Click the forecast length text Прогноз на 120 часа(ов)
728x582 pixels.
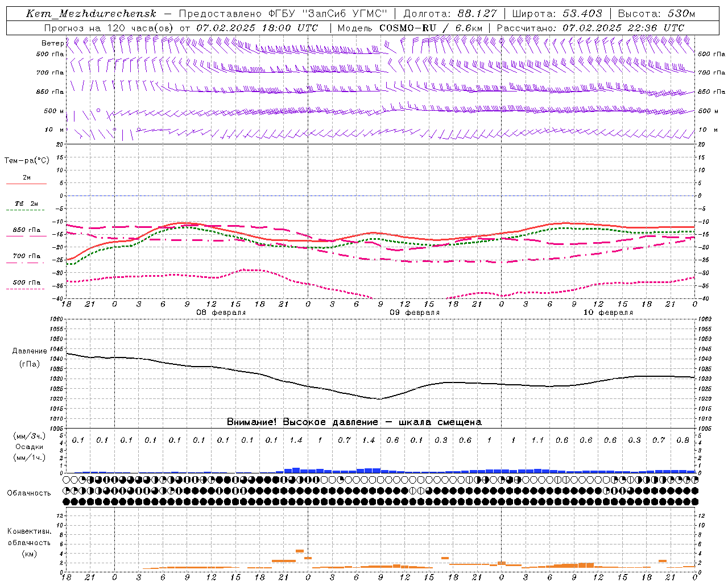pos(110,28)
